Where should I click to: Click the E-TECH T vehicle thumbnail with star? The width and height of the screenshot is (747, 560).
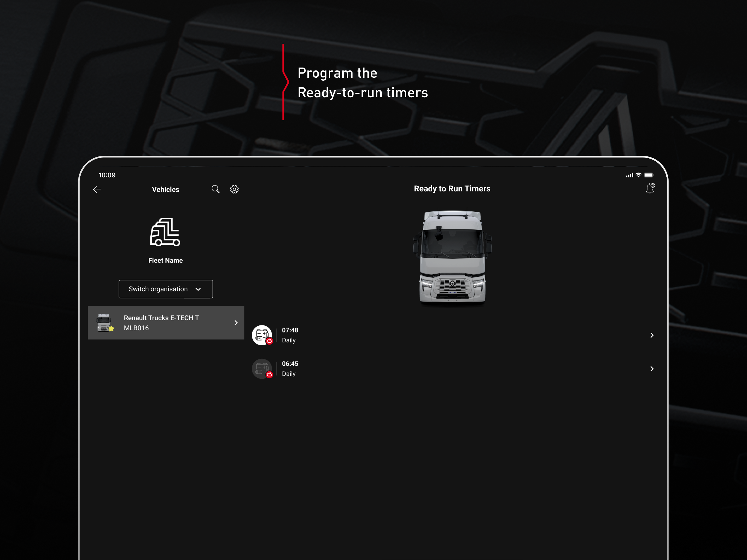coord(105,323)
